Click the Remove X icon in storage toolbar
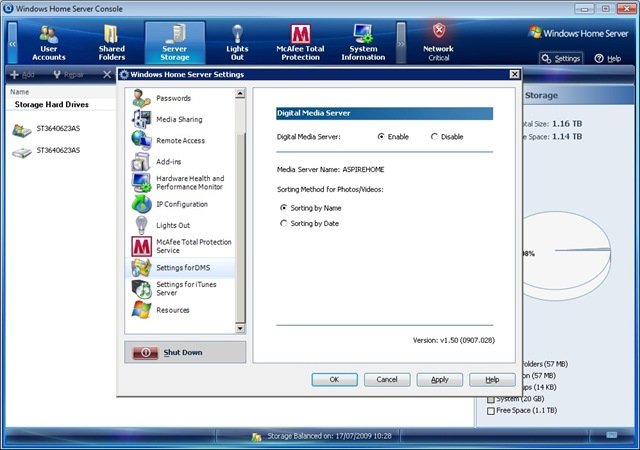 [107, 74]
